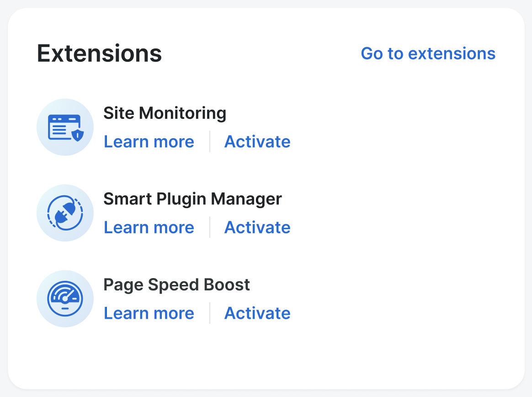This screenshot has width=532, height=397.
Task: Learn more about Site Monitoring
Action: 149,142
